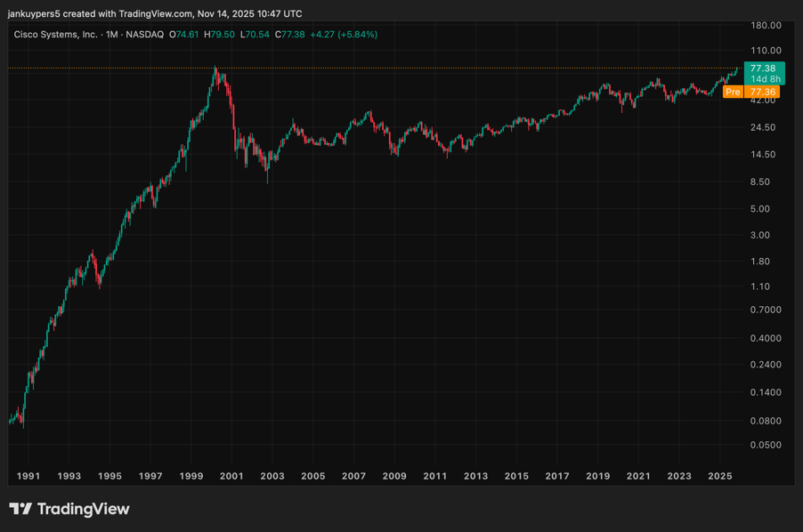Click the 0.2400 price axis label
This screenshot has width=803, height=532.
coord(766,364)
